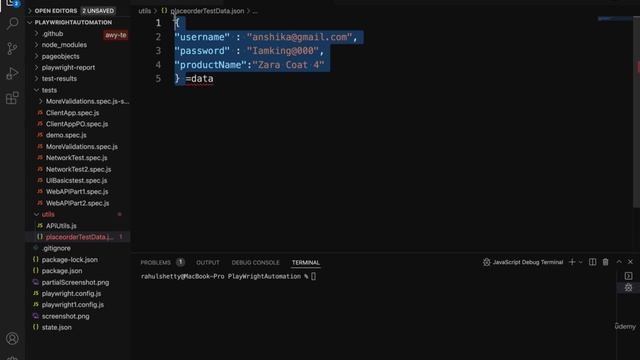The width and height of the screenshot is (640, 360).
Task: Switch to the Problems tab
Action: (x=156, y=262)
